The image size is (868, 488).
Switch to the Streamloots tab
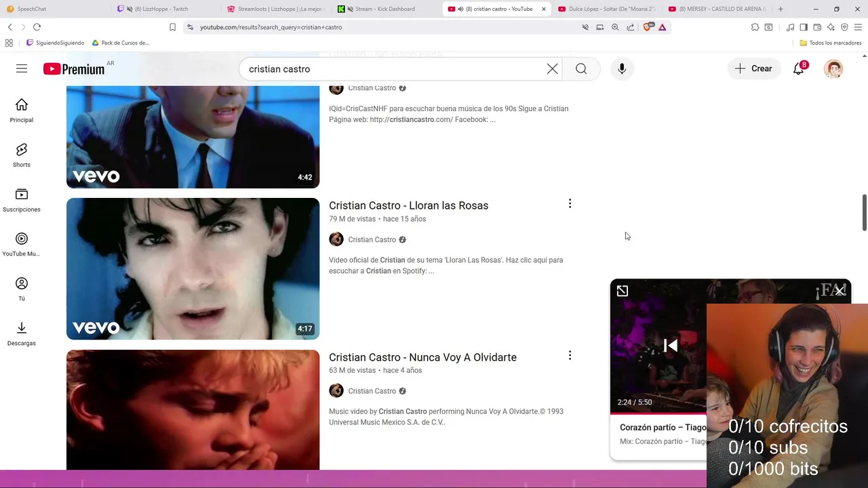click(275, 9)
